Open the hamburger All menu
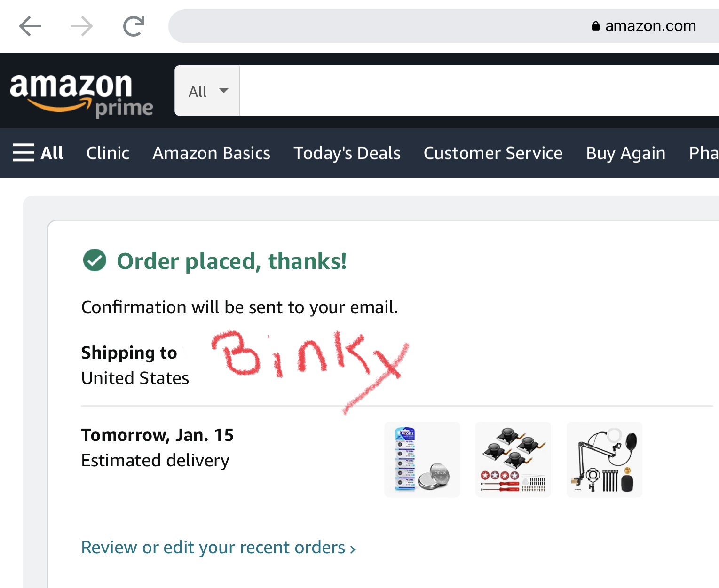 (x=38, y=153)
